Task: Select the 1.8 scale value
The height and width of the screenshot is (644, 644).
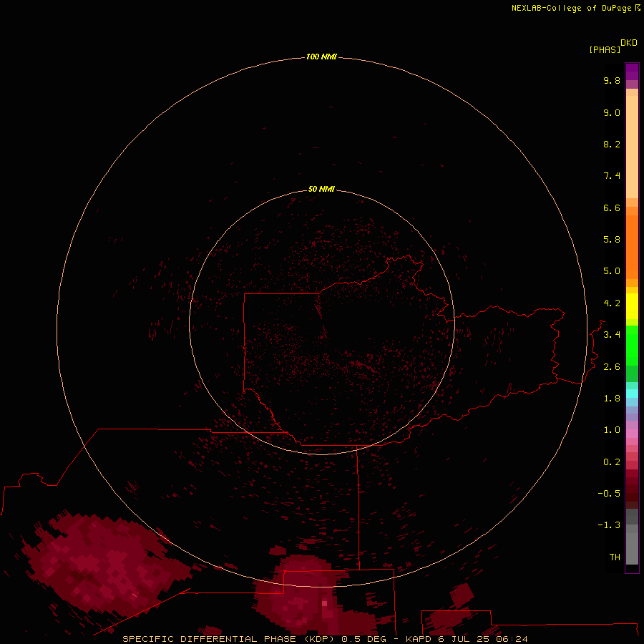Action: (x=612, y=399)
